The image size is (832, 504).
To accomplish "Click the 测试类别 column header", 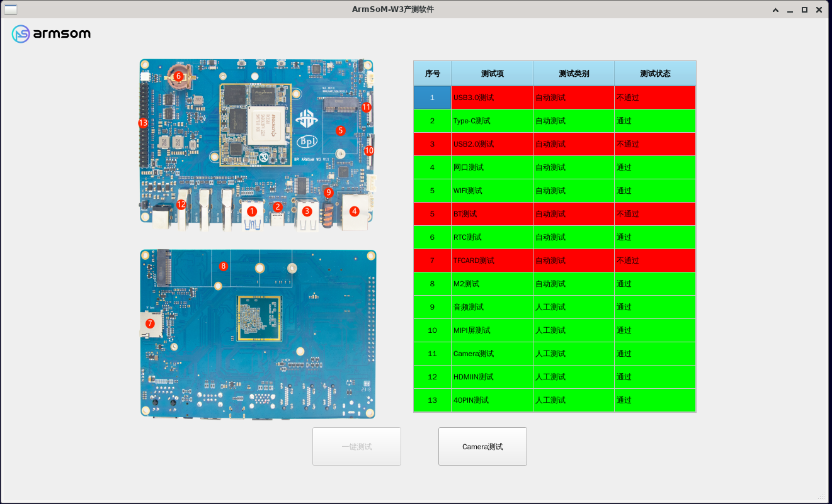I will click(x=574, y=74).
